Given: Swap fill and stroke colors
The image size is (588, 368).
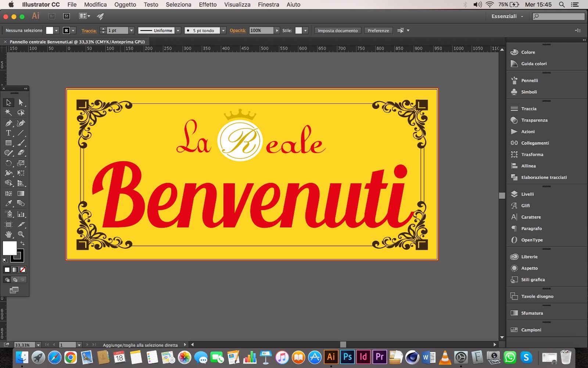Looking at the screenshot, I should click(x=22, y=243).
